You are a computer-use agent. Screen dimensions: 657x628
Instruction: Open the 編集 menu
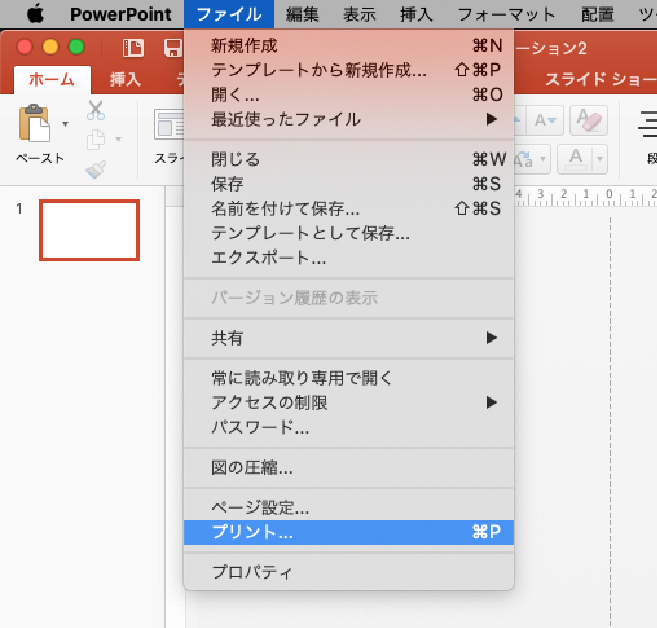[x=302, y=14]
